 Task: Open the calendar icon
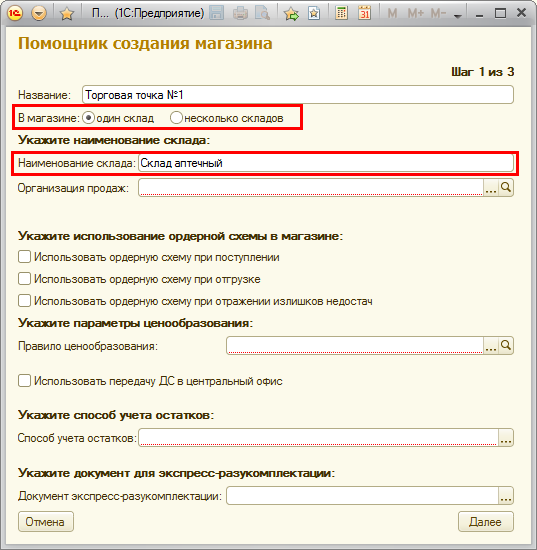(x=364, y=13)
